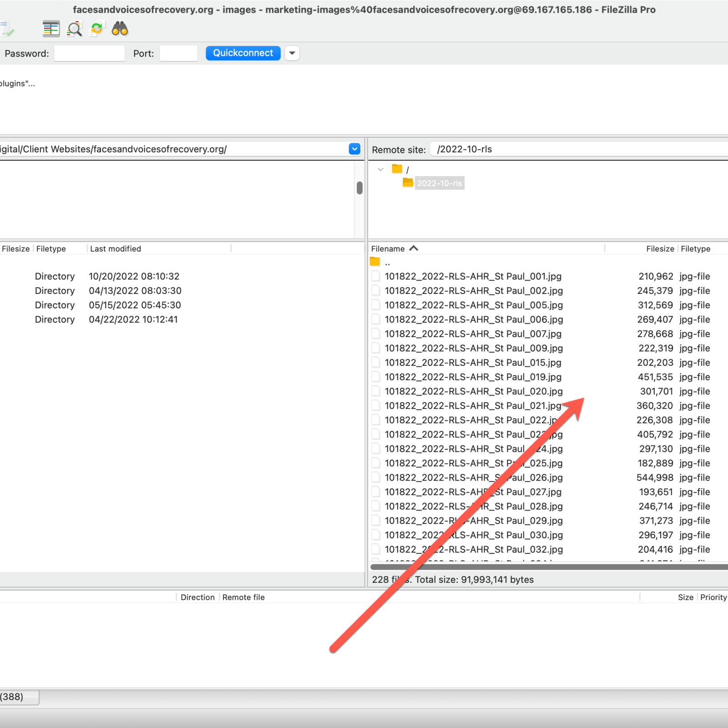Viewport: 728px width, 728px height.
Task: Open the Quickconnect history dropdown arrow
Action: pyautogui.click(x=292, y=53)
